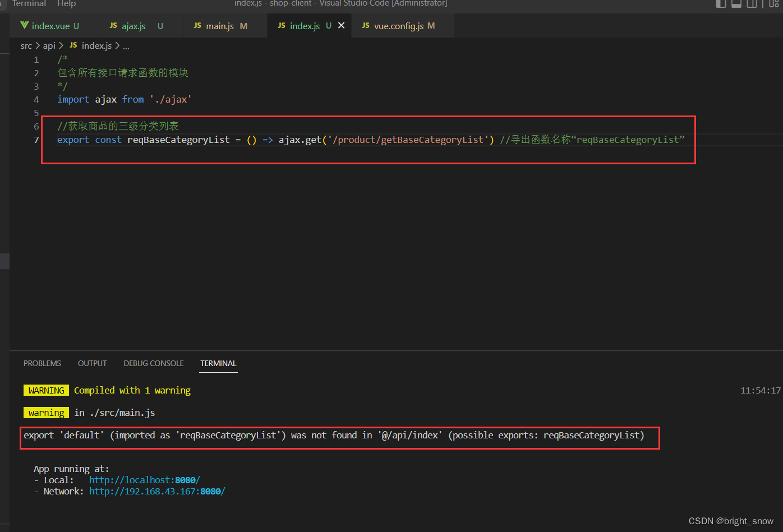Click the JS icon on ajax.js tab
The height and width of the screenshot is (532, 783).
(x=113, y=26)
